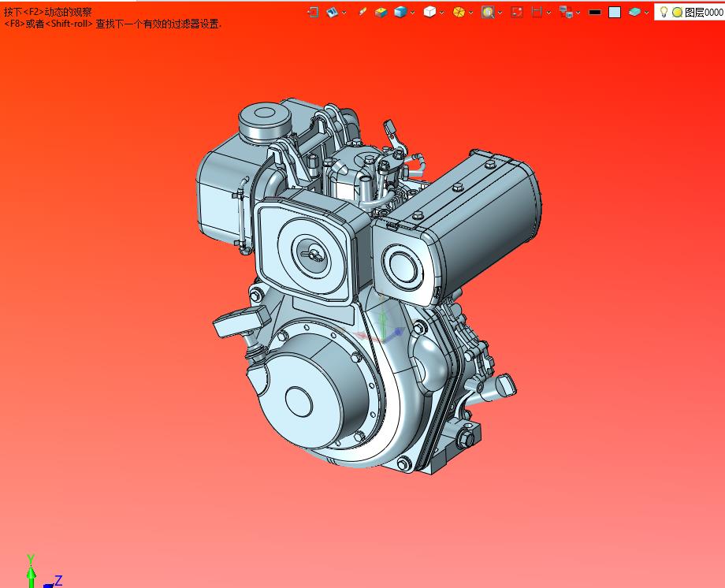The height and width of the screenshot is (588, 725).
Task: Click the blue shaded cube icon
Action: [400, 12]
